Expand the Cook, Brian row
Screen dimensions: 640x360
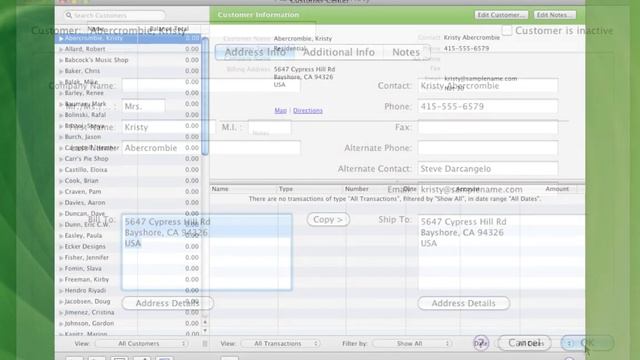[x=61, y=181]
